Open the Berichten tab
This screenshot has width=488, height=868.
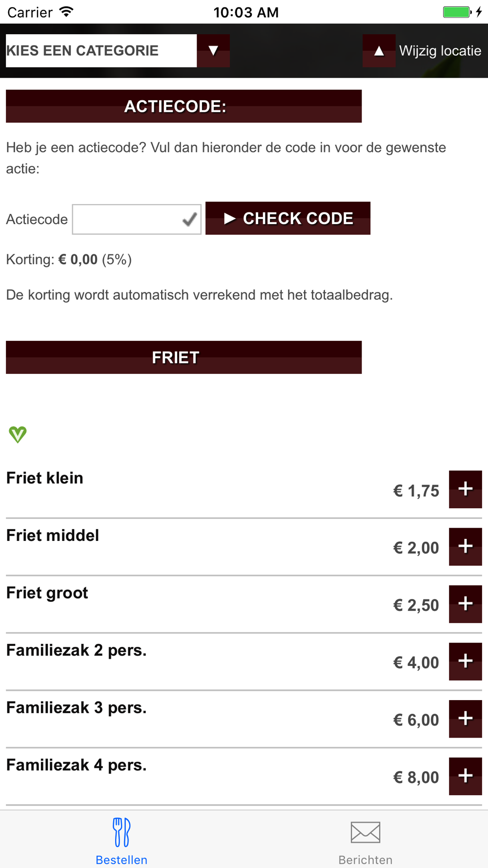[366, 840]
